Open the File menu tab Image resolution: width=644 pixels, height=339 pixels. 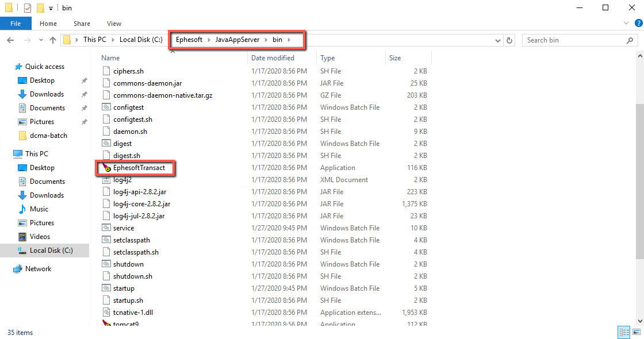point(16,24)
